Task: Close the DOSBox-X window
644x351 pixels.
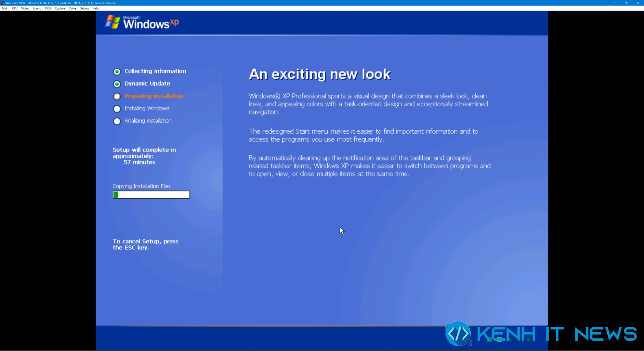Action: click(x=638, y=3)
